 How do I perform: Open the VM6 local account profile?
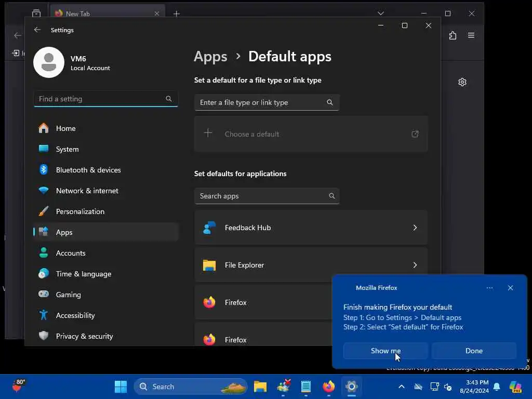tap(72, 63)
